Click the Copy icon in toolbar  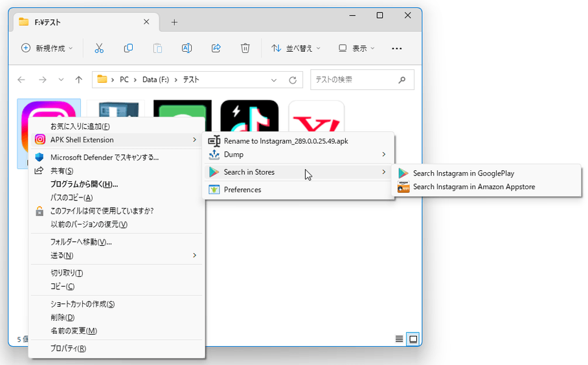point(128,49)
